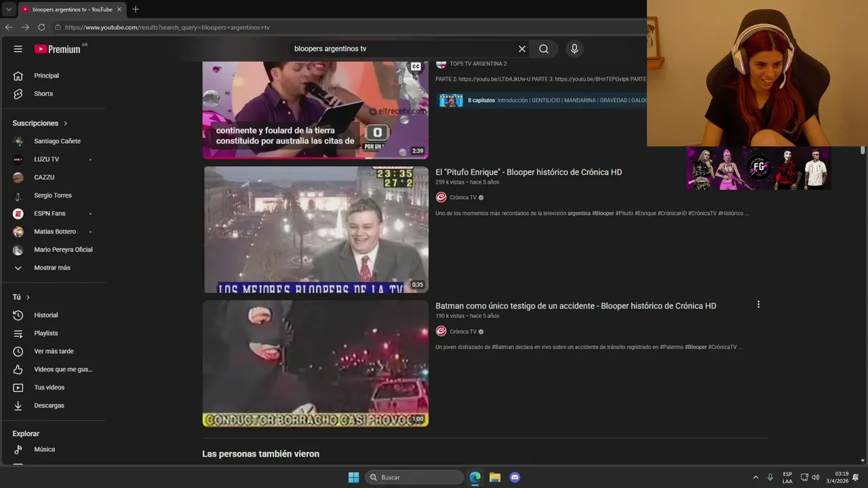Open Crónica TV channel under Pitufo video
This screenshot has width=868, height=488.
click(462, 197)
